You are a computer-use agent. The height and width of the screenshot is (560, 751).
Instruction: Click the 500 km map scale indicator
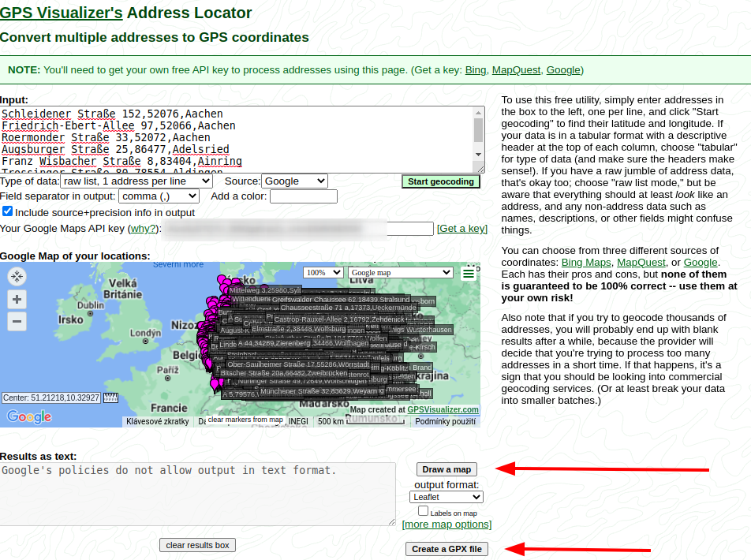(x=361, y=421)
